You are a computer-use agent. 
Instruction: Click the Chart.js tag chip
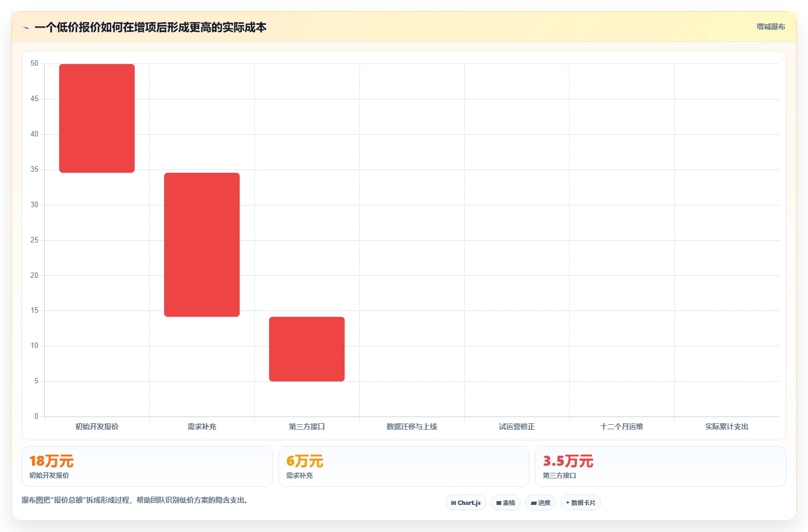466,503
